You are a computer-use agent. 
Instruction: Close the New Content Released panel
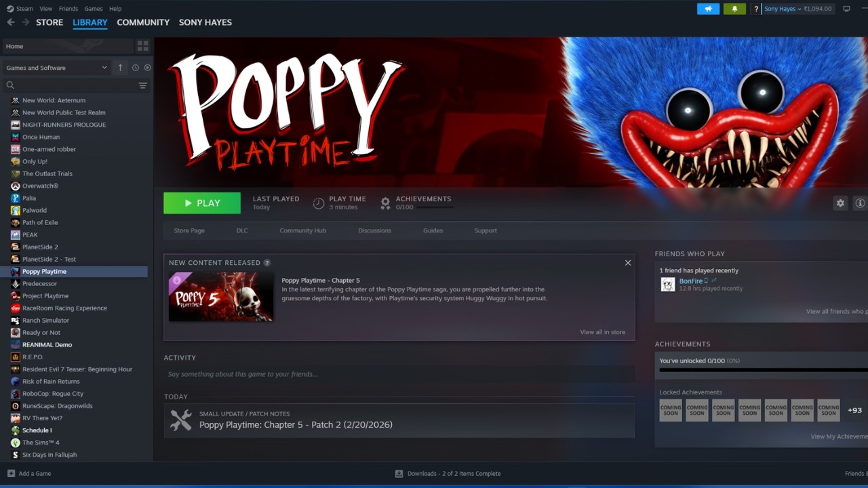coord(628,263)
